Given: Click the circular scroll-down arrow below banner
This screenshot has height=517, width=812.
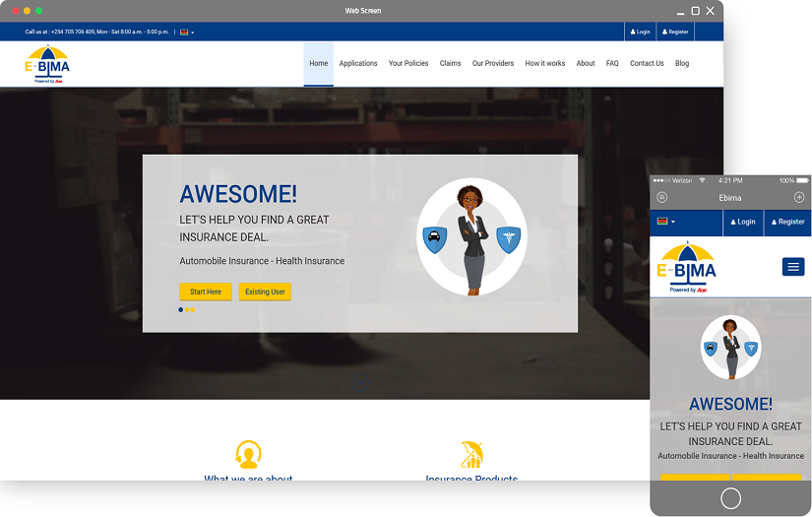Looking at the screenshot, I should (360, 383).
